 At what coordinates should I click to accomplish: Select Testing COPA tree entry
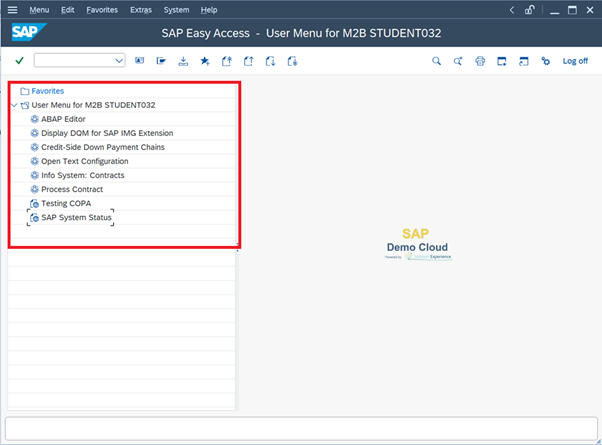[66, 203]
